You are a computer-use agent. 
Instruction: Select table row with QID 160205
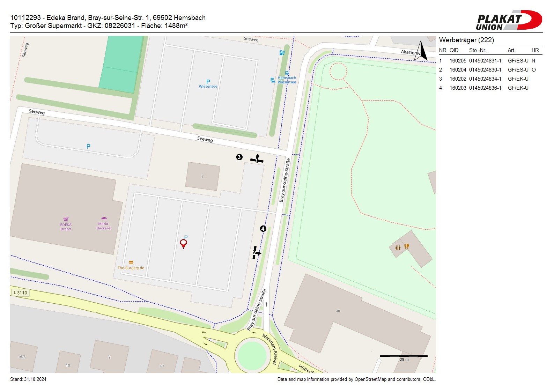(490, 61)
